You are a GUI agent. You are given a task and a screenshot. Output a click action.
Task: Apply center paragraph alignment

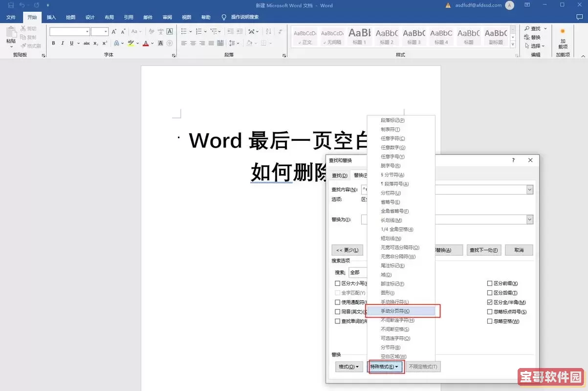(193, 43)
